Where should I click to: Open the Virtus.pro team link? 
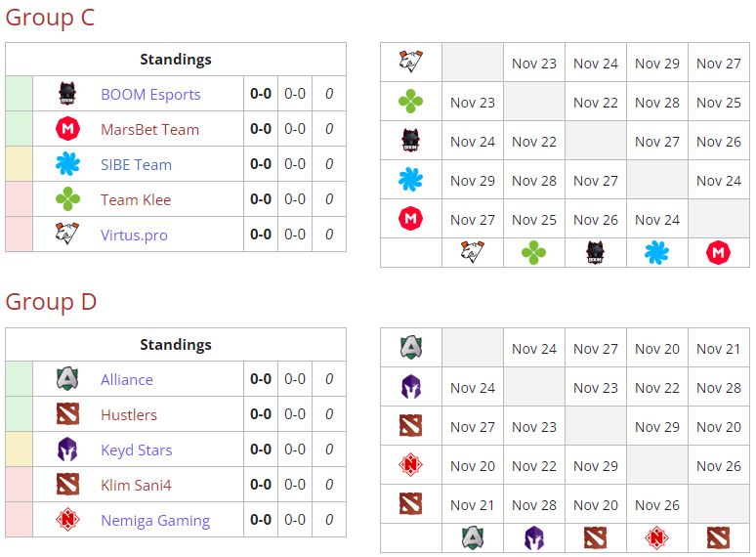point(134,236)
